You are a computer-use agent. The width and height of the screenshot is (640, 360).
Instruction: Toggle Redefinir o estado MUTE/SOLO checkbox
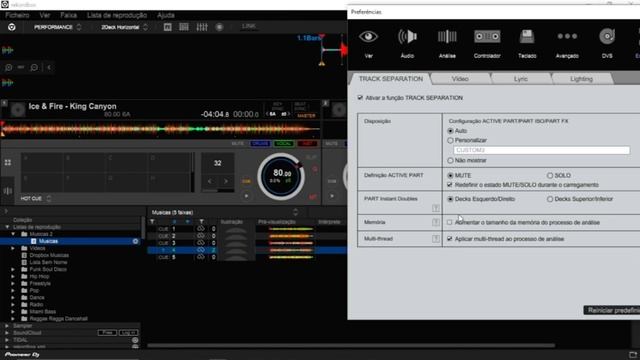tap(450, 185)
